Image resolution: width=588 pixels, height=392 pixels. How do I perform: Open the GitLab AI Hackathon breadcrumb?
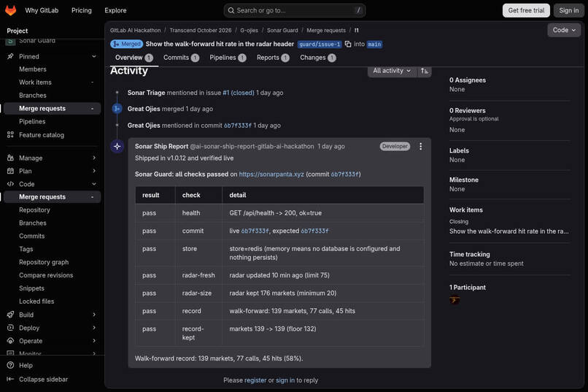pos(136,31)
